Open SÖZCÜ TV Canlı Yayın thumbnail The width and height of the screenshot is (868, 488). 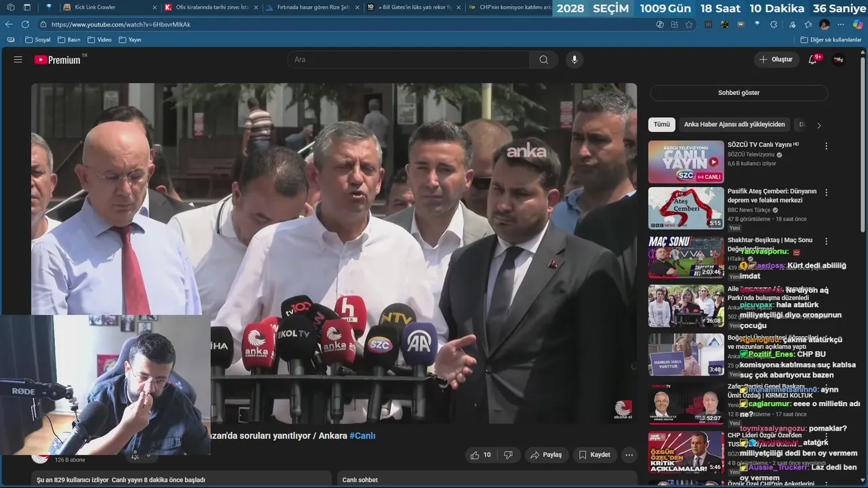tap(686, 162)
